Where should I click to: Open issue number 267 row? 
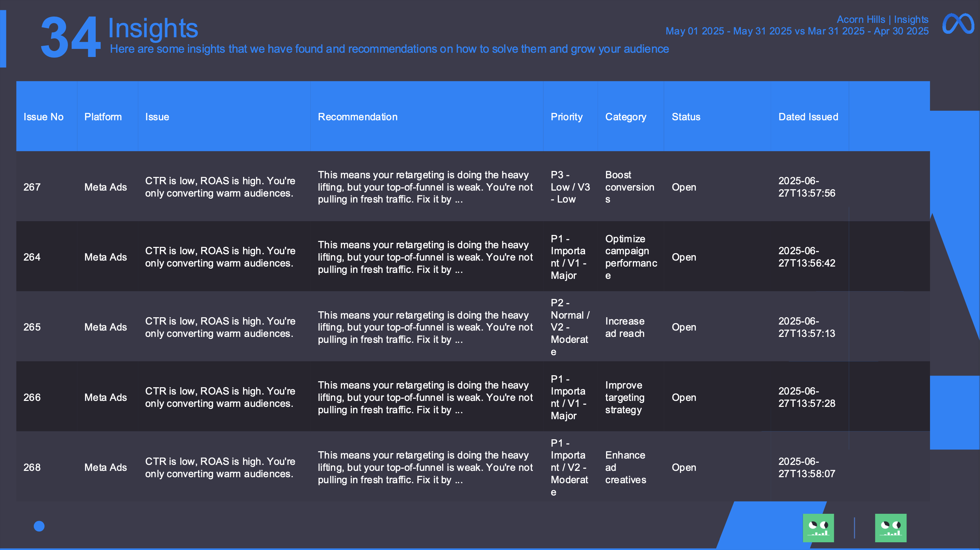coord(473,186)
